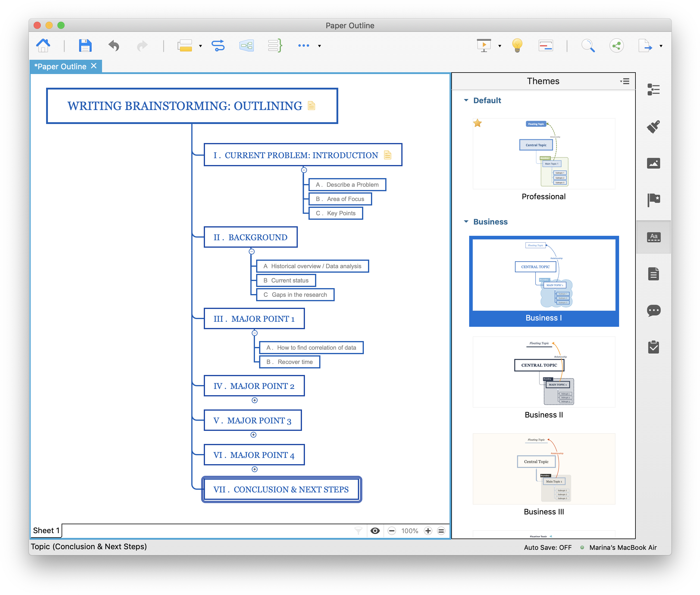Toggle the eye view mode icon
The image size is (700, 595).
(x=375, y=531)
